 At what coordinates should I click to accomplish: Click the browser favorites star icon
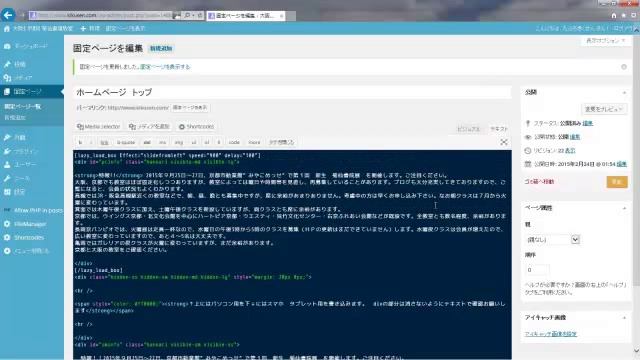(623, 16)
